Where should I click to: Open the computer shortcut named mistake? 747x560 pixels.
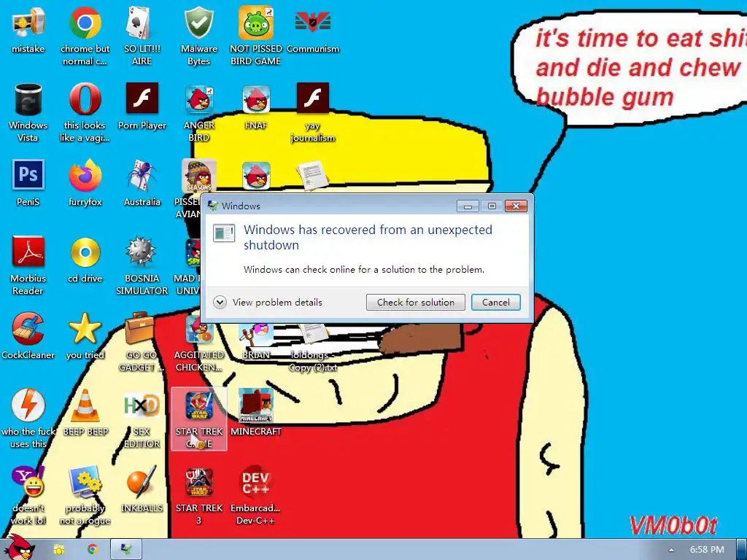(x=28, y=31)
